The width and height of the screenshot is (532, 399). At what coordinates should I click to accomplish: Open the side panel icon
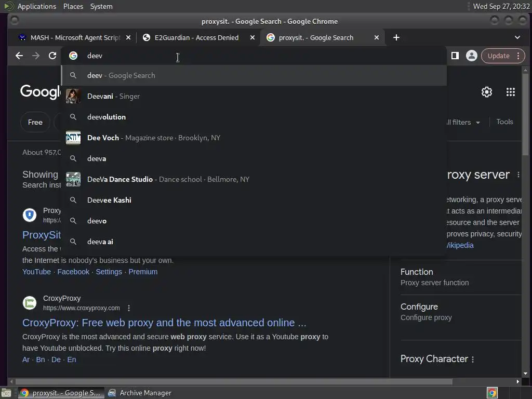(455, 56)
